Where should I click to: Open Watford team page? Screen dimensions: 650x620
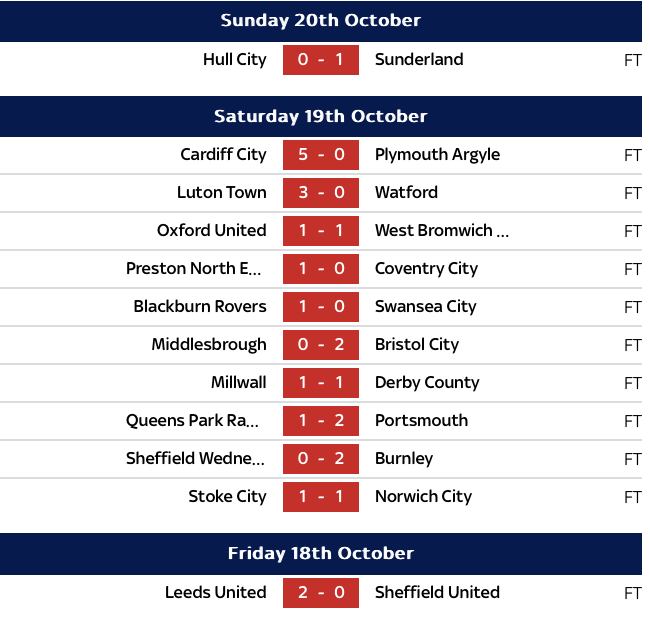406,193
